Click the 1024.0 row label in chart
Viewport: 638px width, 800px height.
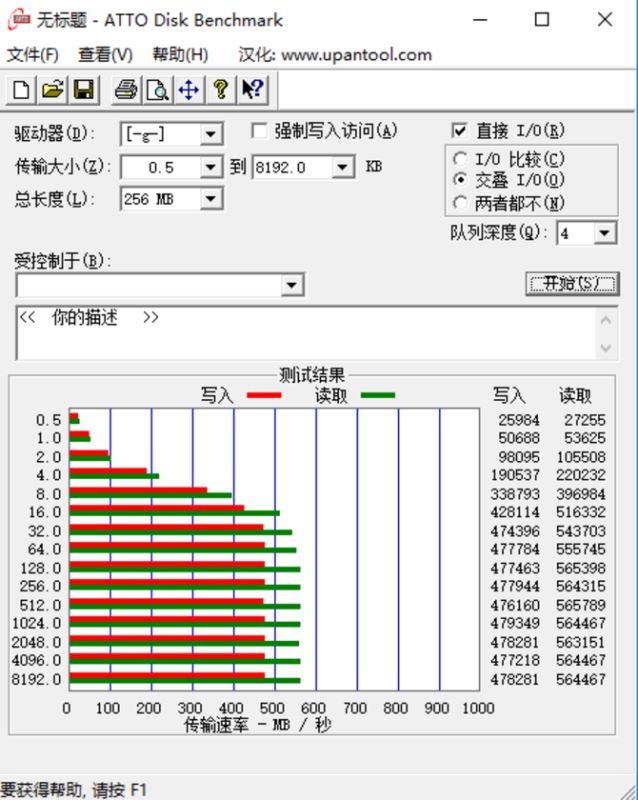click(36, 623)
